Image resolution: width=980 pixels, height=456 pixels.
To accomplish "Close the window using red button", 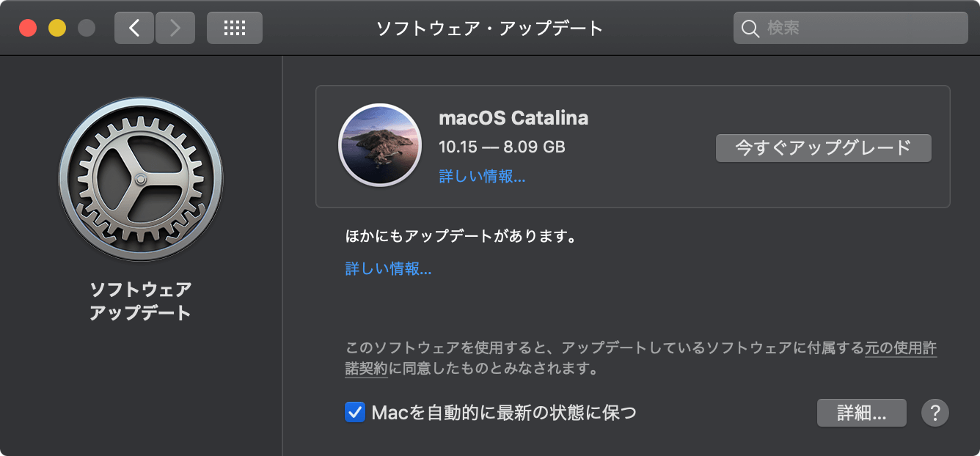I will (x=28, y=29).
